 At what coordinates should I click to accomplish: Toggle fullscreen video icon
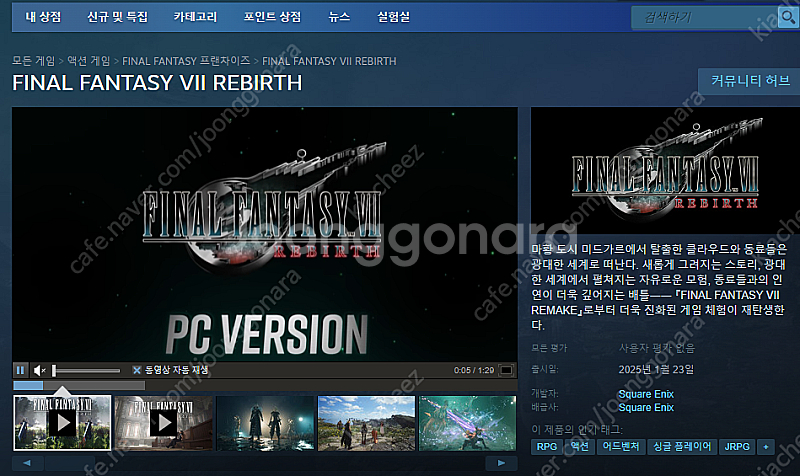click(506, 370)
